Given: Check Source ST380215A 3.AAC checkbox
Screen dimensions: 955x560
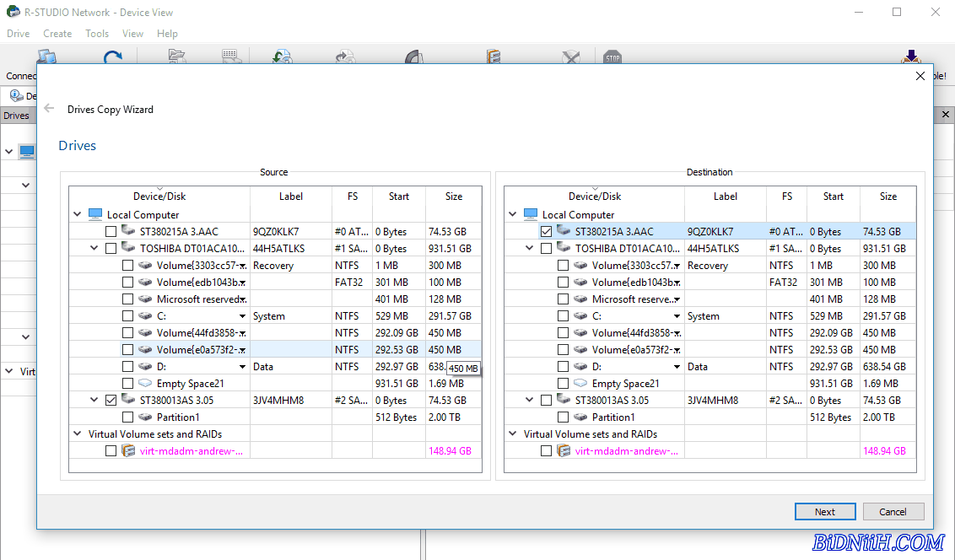Looking at the screenshot, I should click(111, 231).
